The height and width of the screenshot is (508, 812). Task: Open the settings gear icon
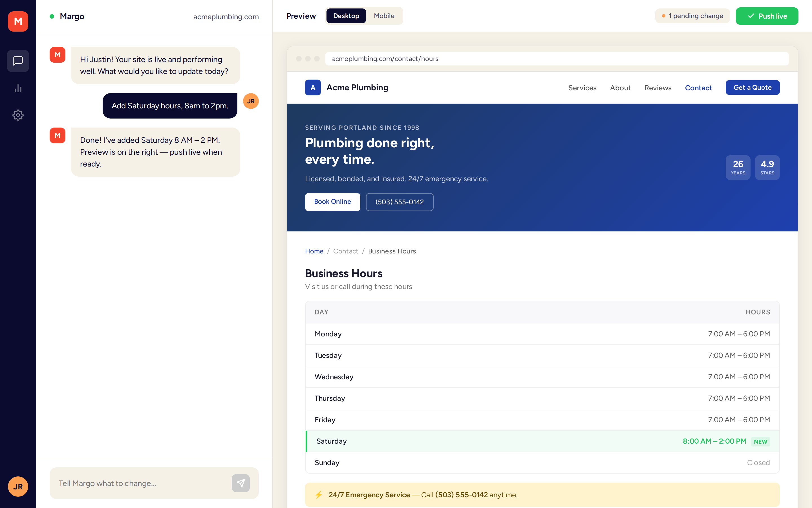(18, 115)
